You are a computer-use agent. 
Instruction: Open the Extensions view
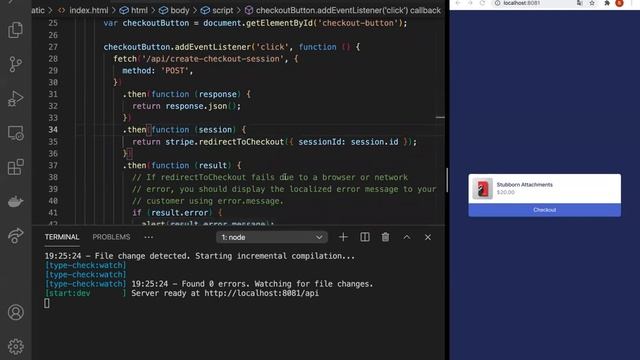click(16, 167)
